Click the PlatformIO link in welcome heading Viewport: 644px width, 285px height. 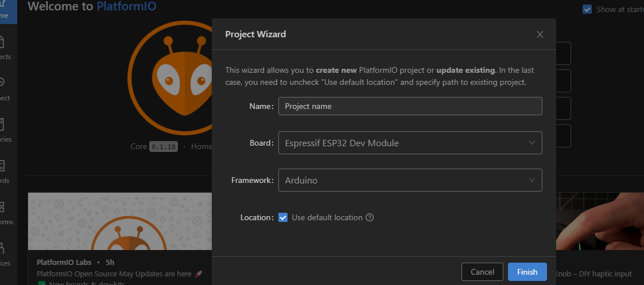pos(126,6)
